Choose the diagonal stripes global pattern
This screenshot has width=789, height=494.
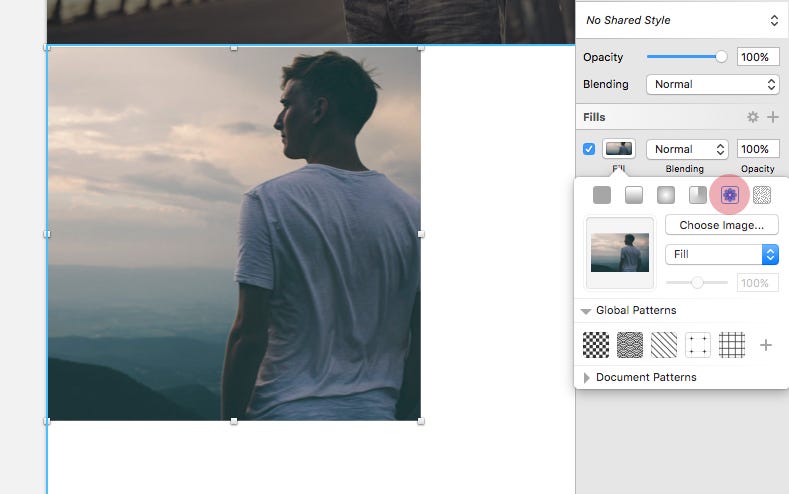pos(664,345)
